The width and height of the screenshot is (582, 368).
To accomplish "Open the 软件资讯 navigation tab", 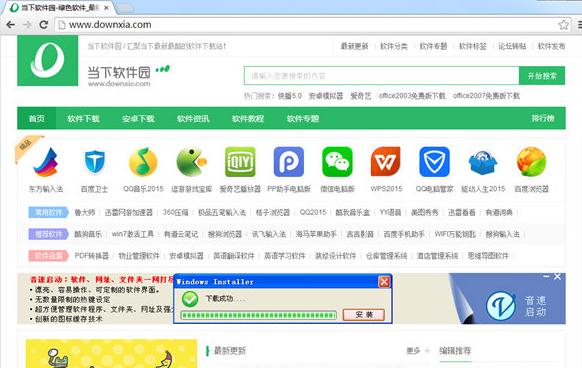I will click(193, 118).
